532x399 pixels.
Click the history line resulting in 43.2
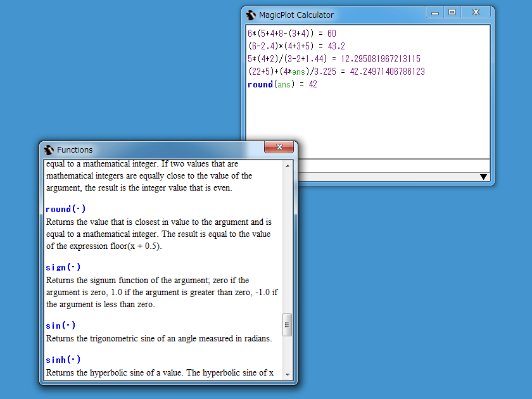(x=296, y=46)
